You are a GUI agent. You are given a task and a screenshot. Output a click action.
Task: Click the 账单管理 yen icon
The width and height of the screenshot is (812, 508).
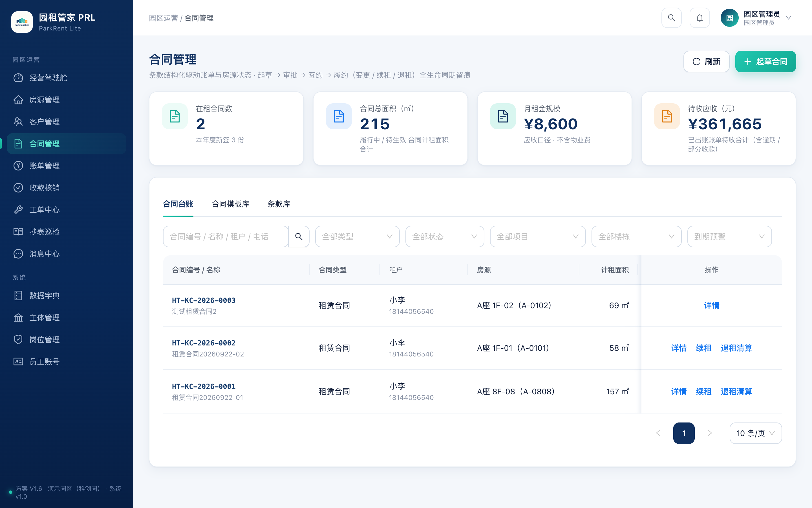pyautogui.click(x=18, y=166)
